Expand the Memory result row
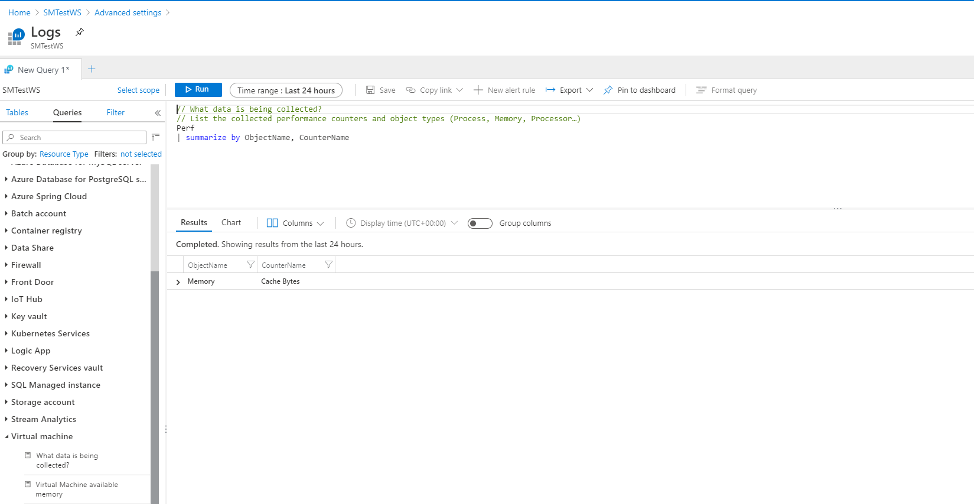The width and height of the screenshot is (974, 504). tap(178, 282)
